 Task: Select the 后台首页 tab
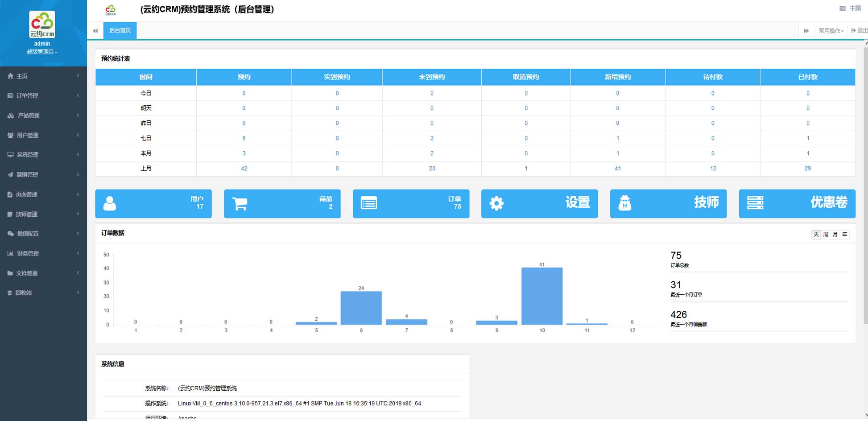coord(120,31)
